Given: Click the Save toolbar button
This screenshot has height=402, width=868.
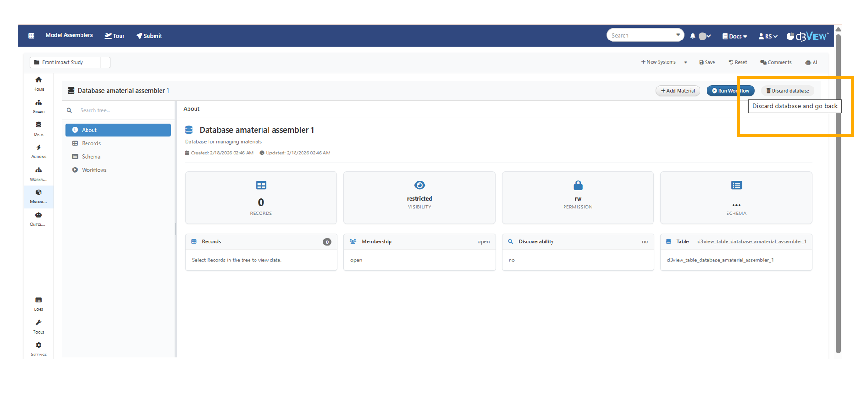Looking at the screenshot, I should click(707, 62).
